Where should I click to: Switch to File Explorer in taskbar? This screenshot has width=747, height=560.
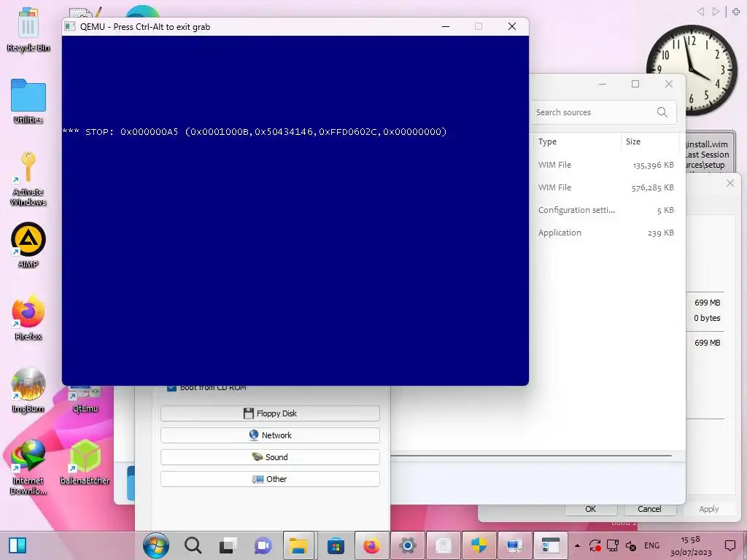[x=298, y=545]
